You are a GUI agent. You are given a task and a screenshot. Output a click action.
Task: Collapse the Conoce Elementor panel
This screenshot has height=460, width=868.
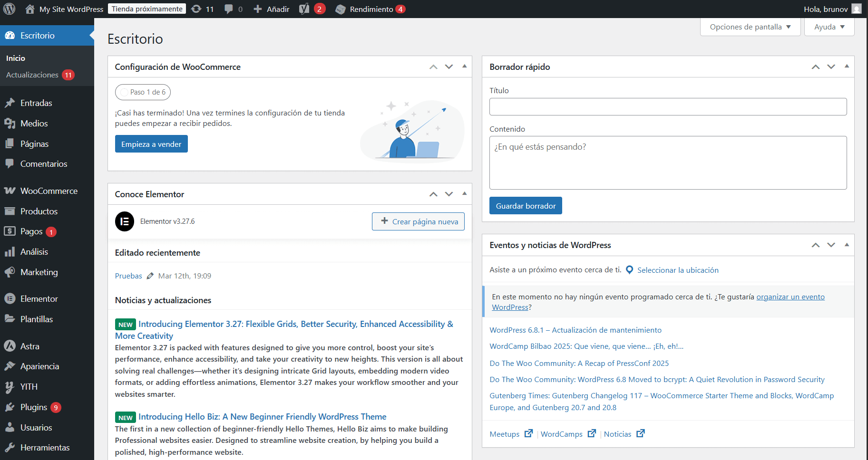click(464, 194)
